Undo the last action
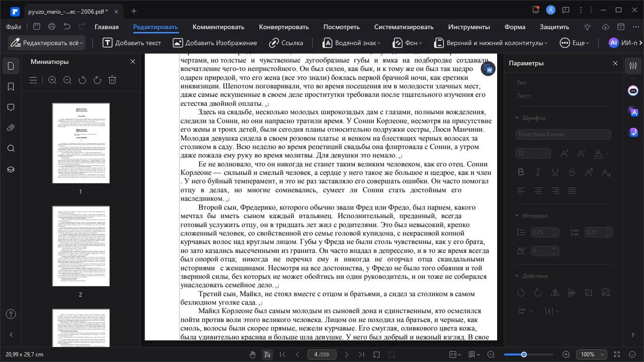Image resolution: width=644 pixels, height=362 pixels. coord(67,27)
